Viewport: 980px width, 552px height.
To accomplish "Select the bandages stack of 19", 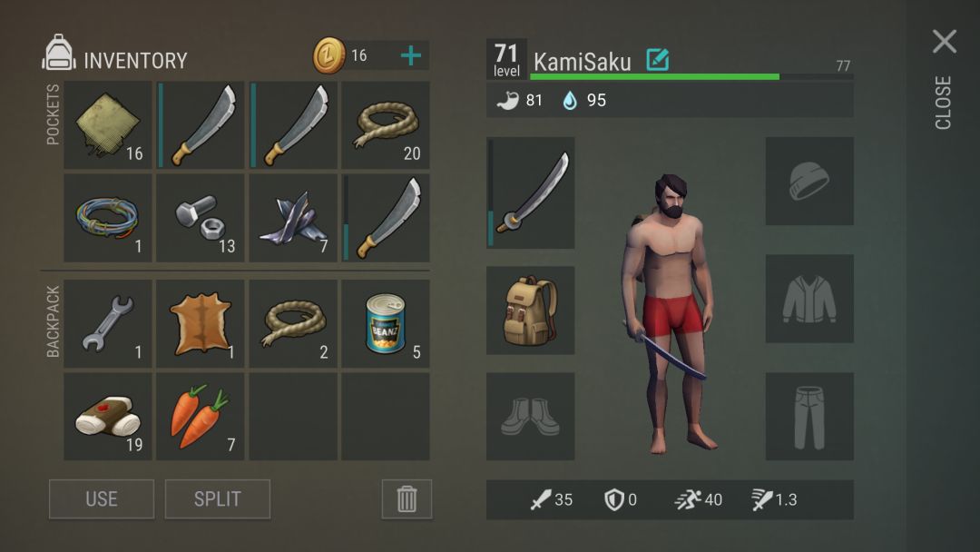I will tap(108, 417).
